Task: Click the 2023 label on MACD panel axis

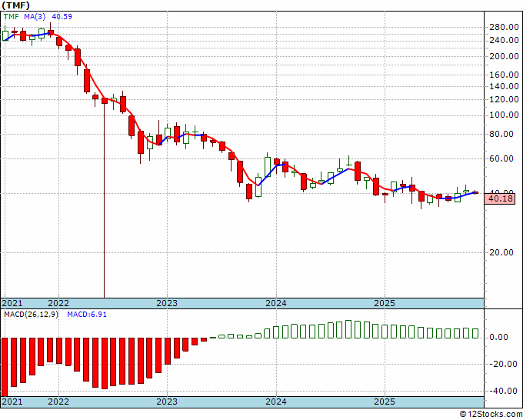Action: pyautogui.click(x=167, y=402)
